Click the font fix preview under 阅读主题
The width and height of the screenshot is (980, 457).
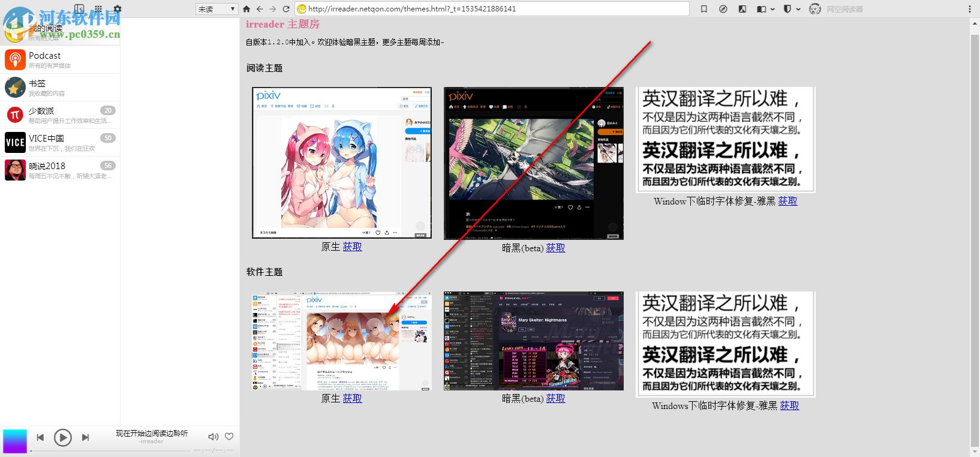tap(725, 140)
